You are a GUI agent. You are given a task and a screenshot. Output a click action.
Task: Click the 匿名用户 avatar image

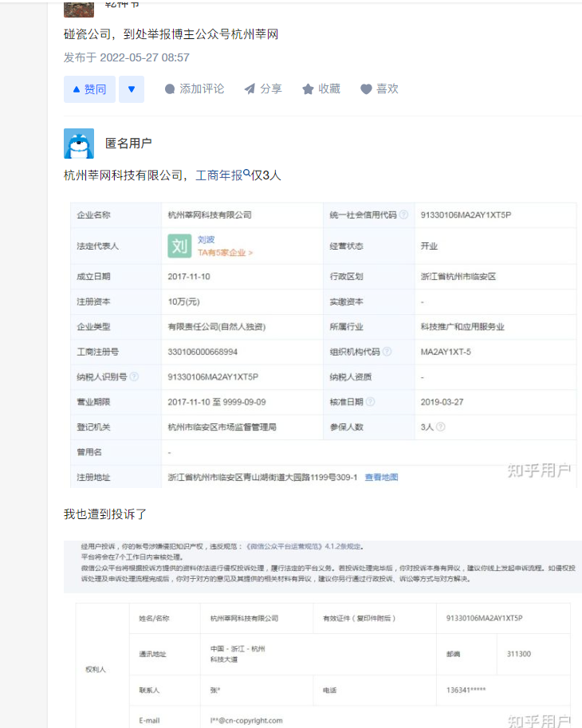79,144
